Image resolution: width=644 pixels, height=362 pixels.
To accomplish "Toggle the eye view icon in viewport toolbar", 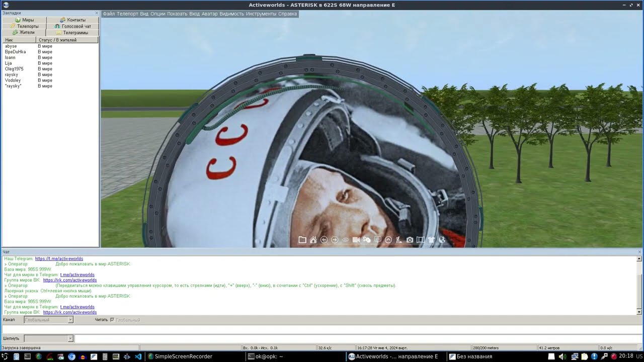I will click(346, 240).
